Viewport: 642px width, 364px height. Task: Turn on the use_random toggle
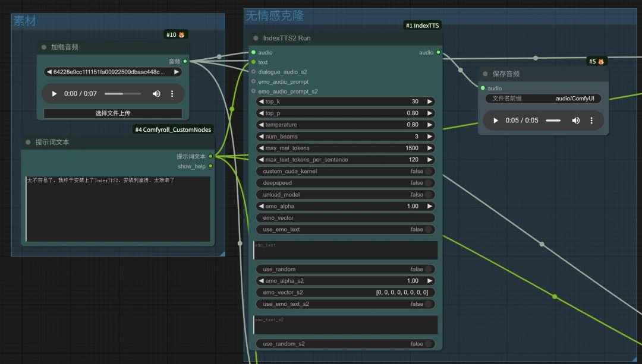point(428,269)
